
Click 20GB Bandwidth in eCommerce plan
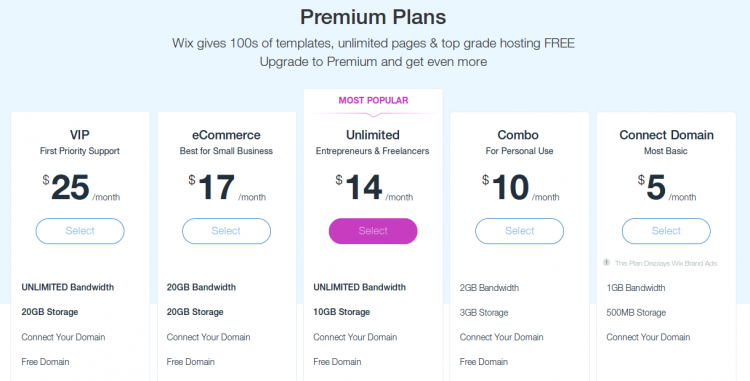[201, 287]
